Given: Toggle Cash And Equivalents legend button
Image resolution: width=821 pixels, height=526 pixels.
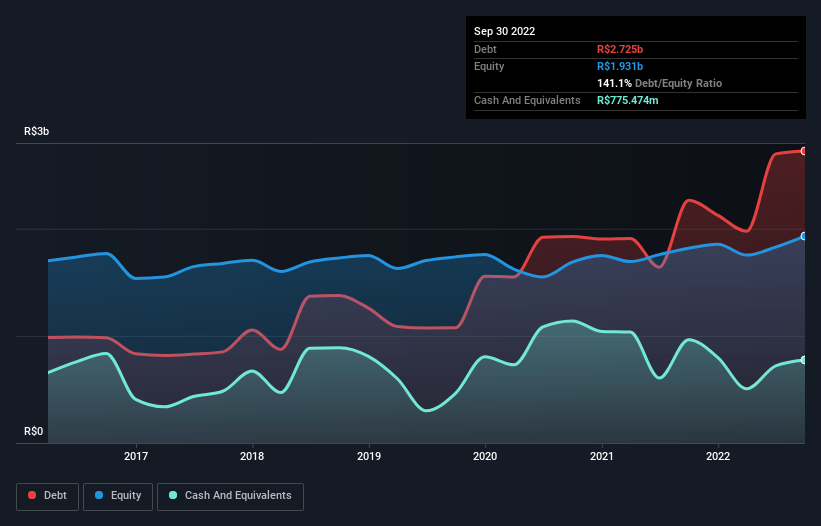Looking at the screenshot, I should tap(230, 496).
